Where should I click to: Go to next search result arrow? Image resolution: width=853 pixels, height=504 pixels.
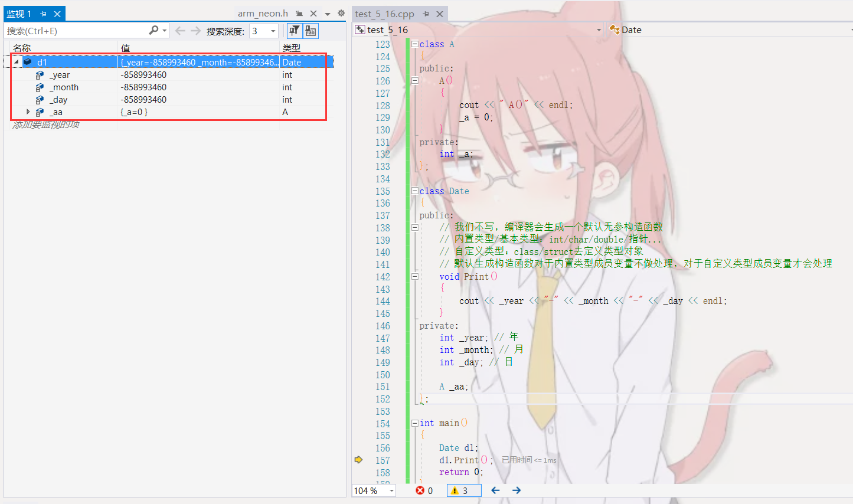pyautogui.click(x=195, y=31)
